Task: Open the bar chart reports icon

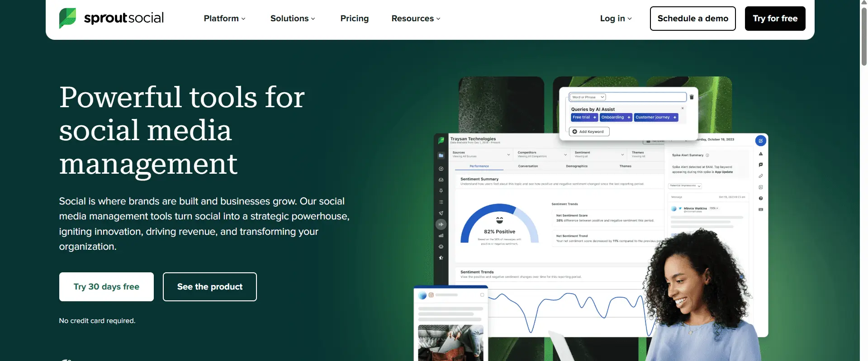Action: click(x=441, y=236)
